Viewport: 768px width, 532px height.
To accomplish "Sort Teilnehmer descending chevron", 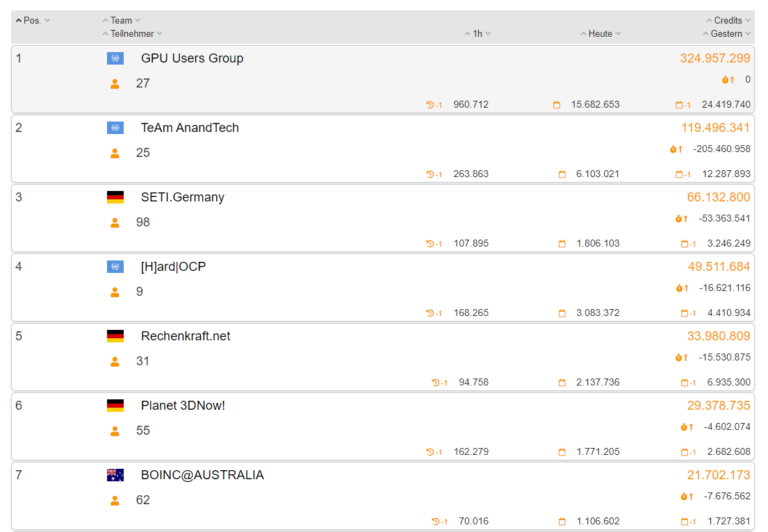I will point(160,34).
